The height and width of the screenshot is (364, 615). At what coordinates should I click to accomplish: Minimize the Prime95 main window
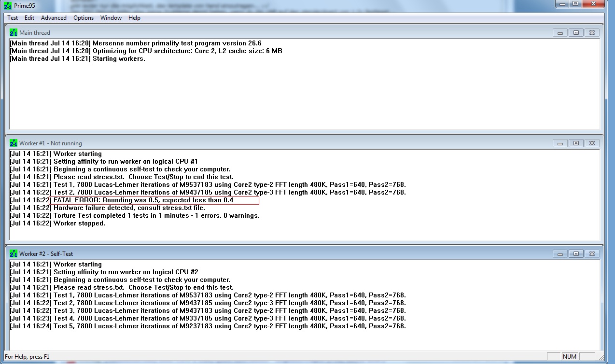click(562, 4)
